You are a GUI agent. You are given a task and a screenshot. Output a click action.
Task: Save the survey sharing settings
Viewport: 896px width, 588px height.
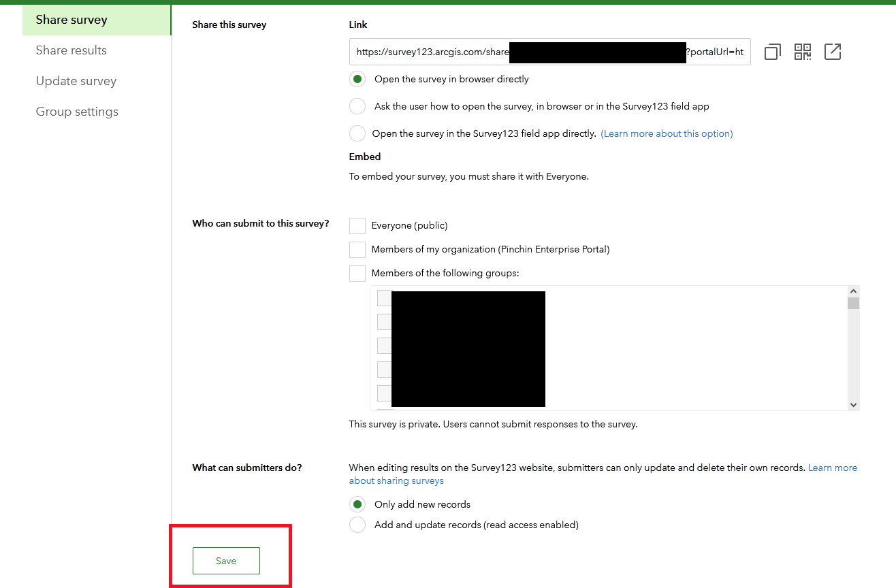[225, 560]
